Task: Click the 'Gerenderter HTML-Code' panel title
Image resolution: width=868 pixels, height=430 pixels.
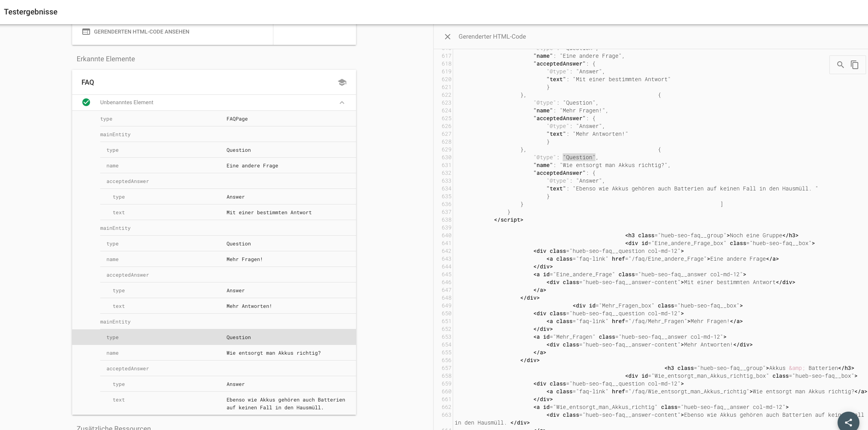Action: [492, 37]
